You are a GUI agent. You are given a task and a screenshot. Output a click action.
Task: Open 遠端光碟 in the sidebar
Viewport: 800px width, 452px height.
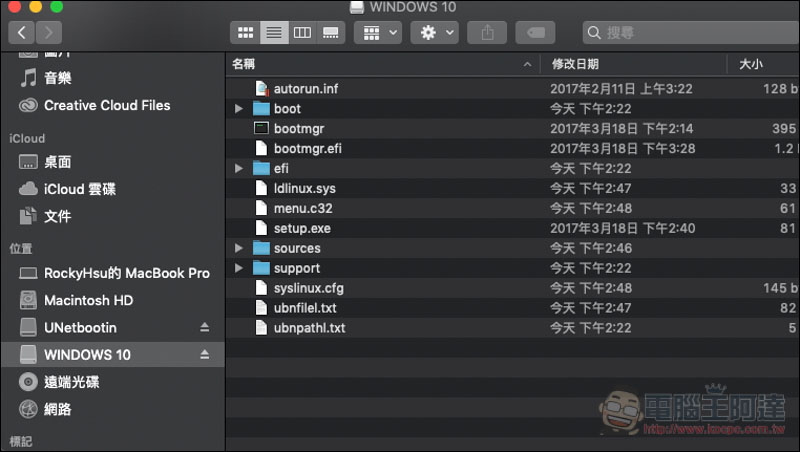(112, 382)
